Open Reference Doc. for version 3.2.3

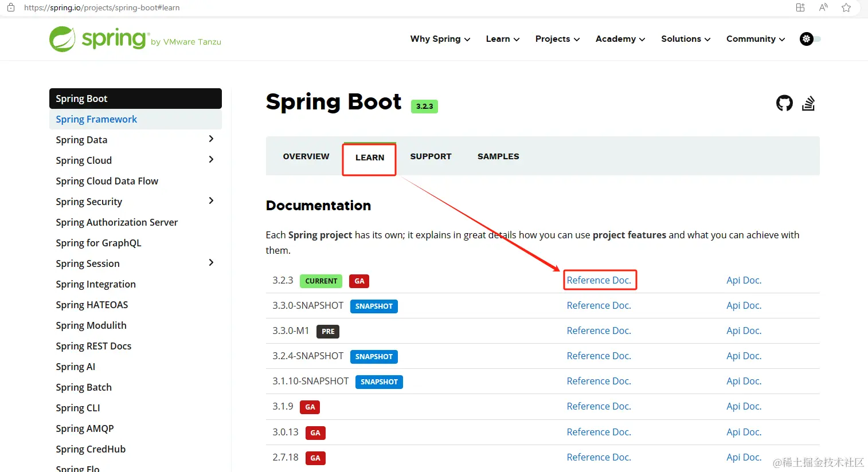tap(599, 280)
